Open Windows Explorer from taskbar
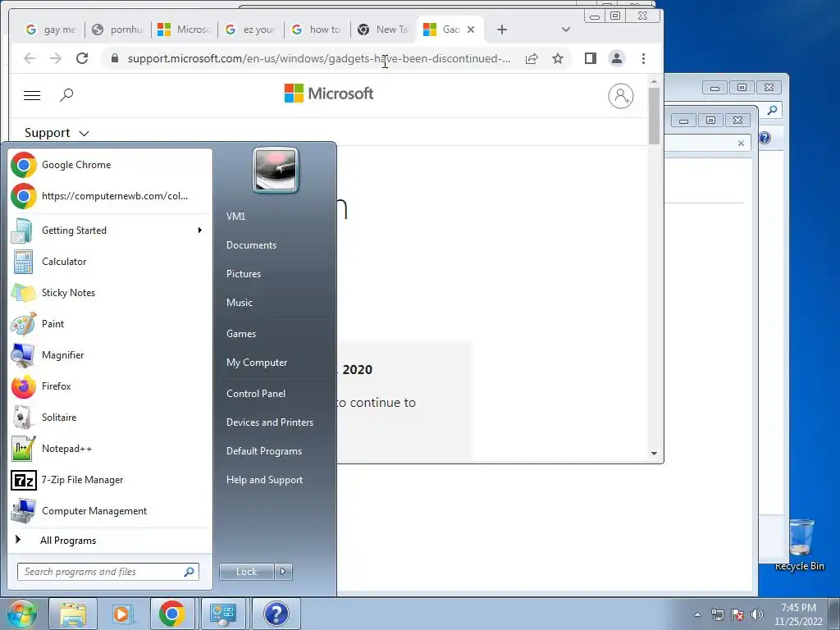 point(73,614)
